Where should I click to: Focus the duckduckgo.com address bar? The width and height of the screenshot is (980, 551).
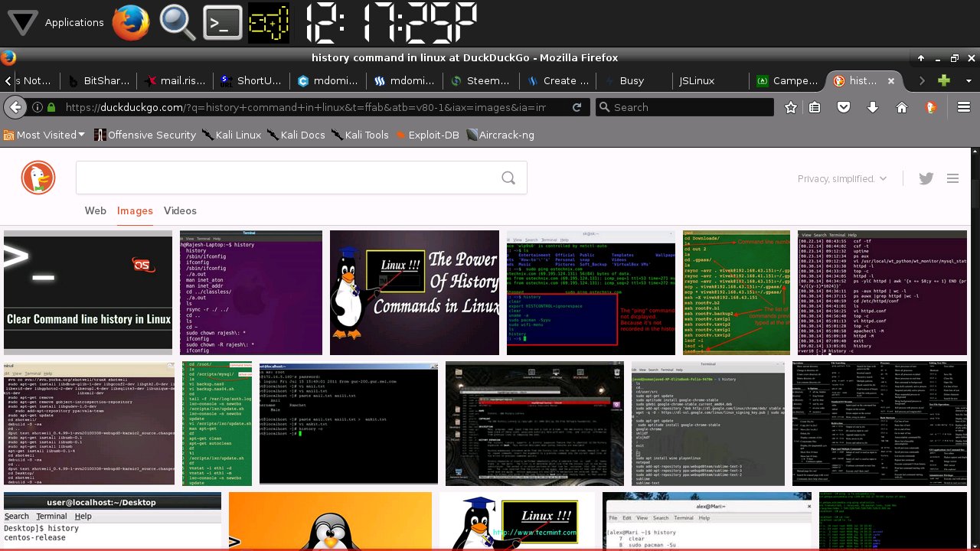pos(305,107)
